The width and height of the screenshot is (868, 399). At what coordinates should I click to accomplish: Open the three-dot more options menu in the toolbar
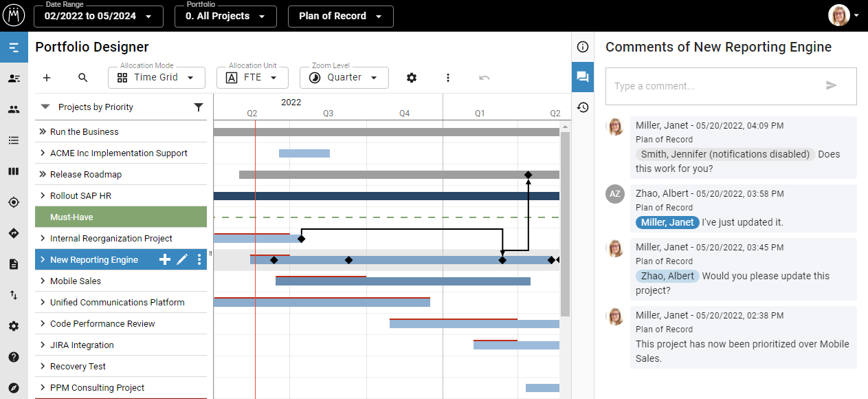pyautogui.click(x=448, y=78)
